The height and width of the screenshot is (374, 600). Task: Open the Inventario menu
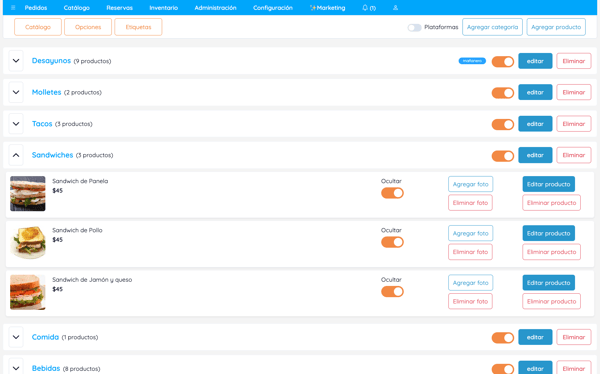point(163,8)
